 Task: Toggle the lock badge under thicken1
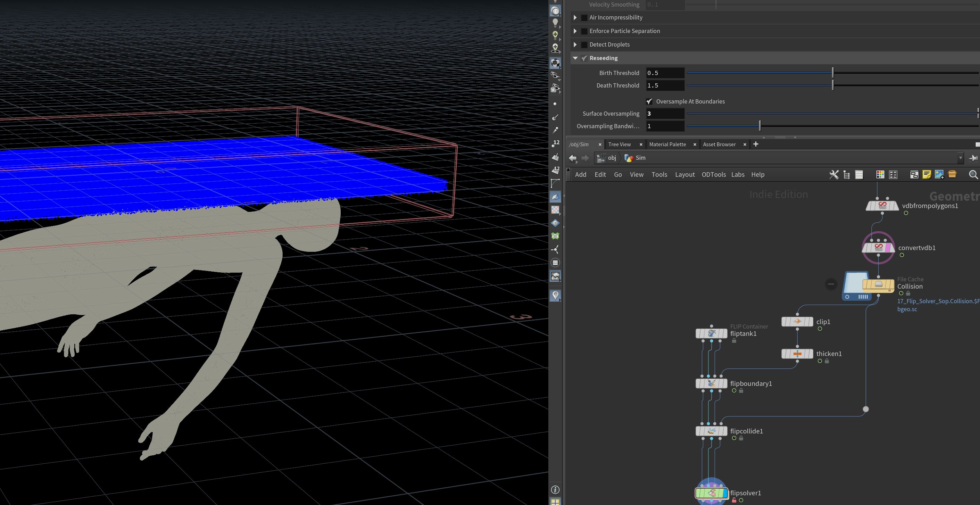click(x=827, y=361)
